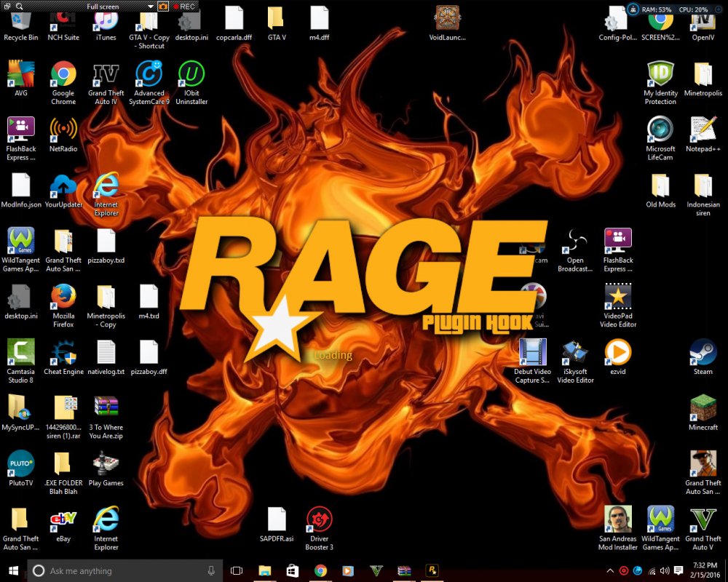Open the Old Mods folder
The width and height of the screenshot is (728, 582).
tap(660, 190)
